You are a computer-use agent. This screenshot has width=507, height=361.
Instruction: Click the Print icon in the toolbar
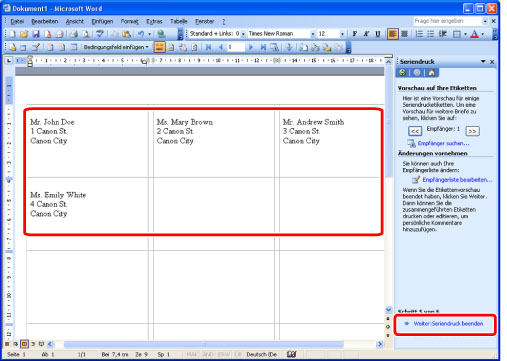73,34
